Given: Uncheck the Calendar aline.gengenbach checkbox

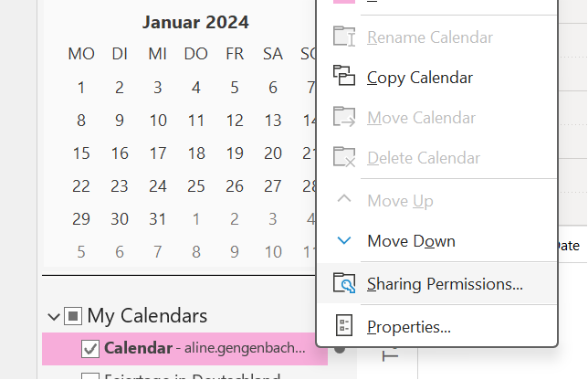Looking at the screenshot, I should click(x=90, y=348).
